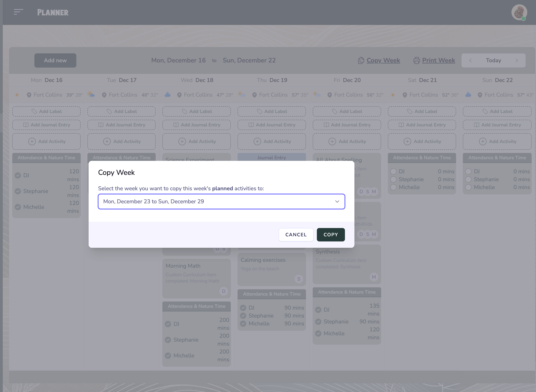The height and width of the screenshot is (392, 536).
Task: Add an activity on Wednesday Dec 18
Action: tap(197, 141)
